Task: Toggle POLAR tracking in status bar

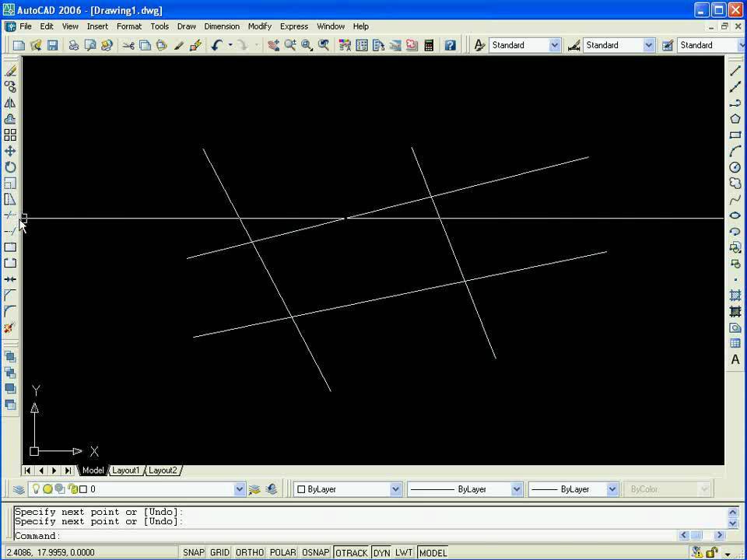Action: (x=283, y=552)
